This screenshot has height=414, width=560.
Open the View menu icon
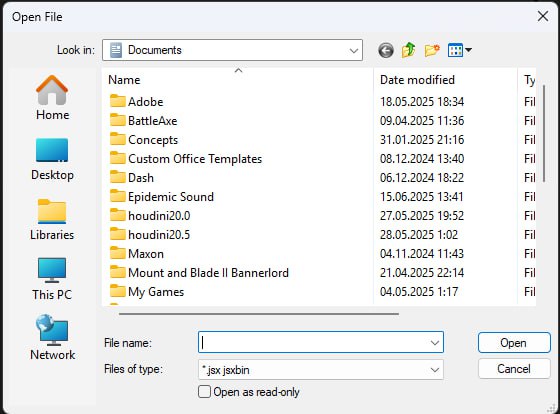pyautogui.click(x=459, y=50)
